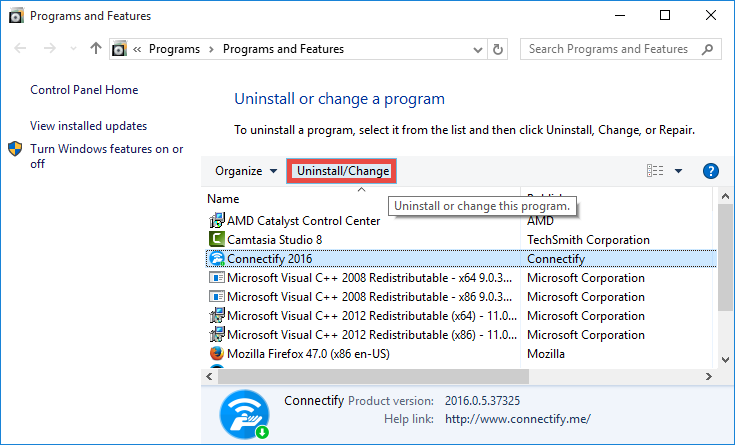Screen dimensions: 735x445
Task: Expand the address bar history chevron
Action: pyautogui.click(x=478, y=49)
